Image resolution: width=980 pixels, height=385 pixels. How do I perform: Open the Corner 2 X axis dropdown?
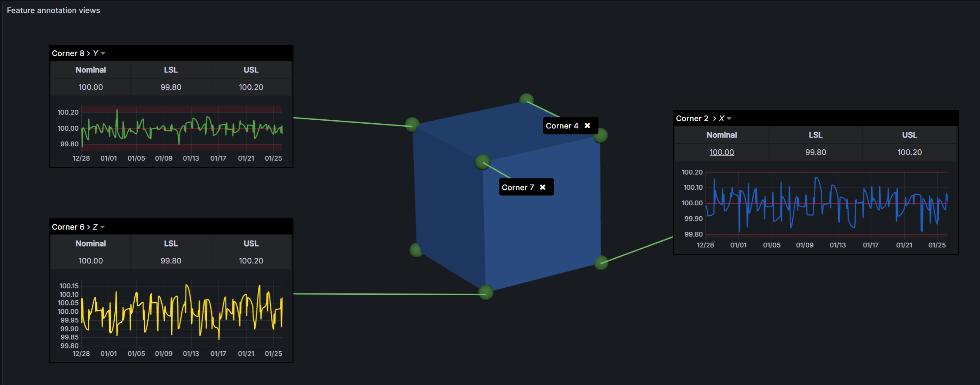click(x=729, y=118)
